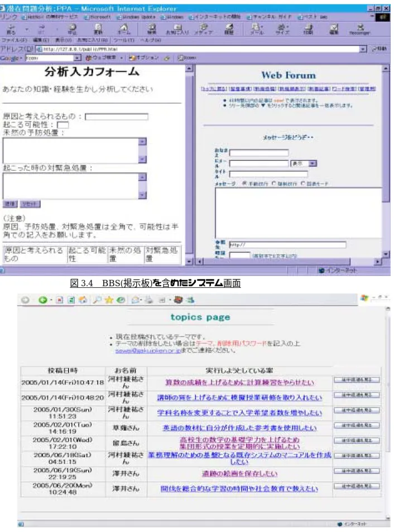
Task: Click the Stop (中止) toolbar icon
Action: click(x=72, y=29)
